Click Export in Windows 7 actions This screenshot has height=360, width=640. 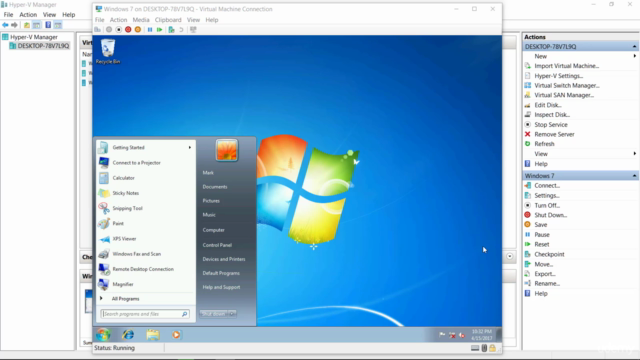click(x=545, y=274)
